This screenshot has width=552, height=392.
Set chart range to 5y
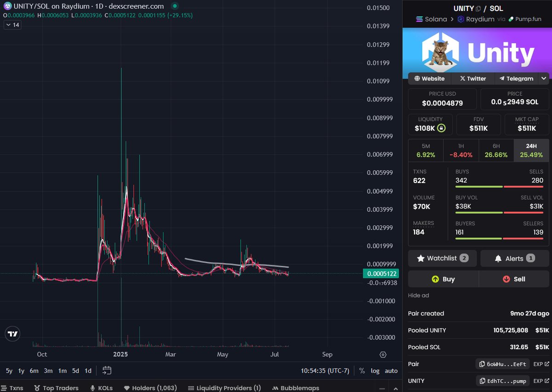pos(9,371)
